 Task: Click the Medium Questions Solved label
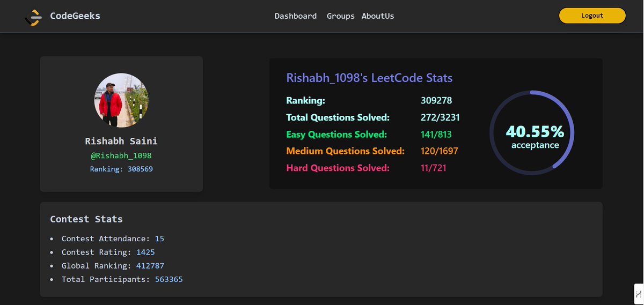[x=345, y=151]
